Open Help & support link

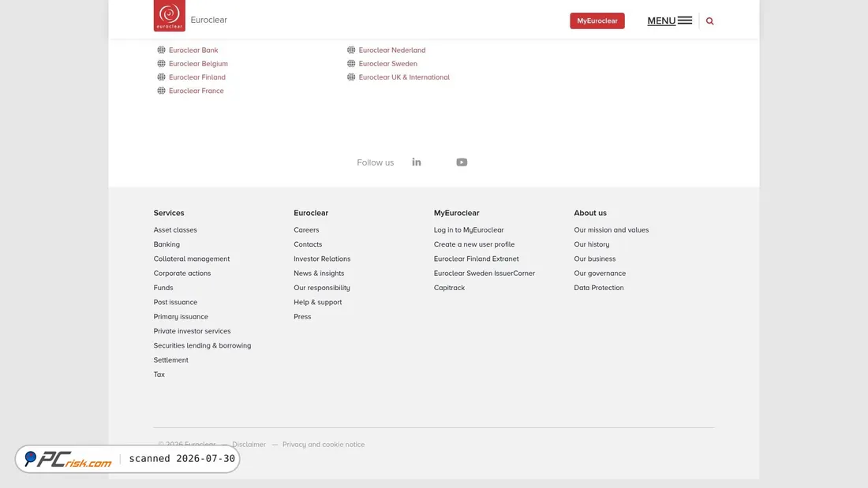coord(318,302)
